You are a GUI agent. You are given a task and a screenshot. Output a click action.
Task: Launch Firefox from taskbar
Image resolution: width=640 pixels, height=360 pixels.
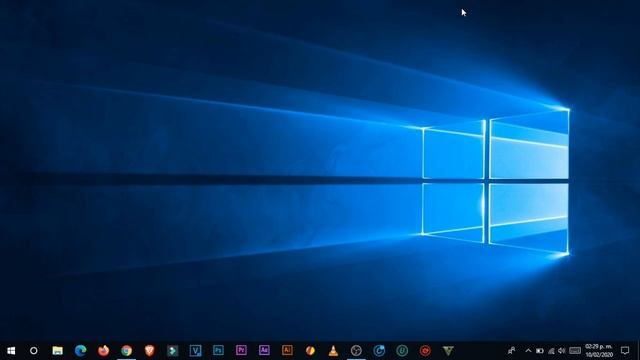tap(104, 351)
